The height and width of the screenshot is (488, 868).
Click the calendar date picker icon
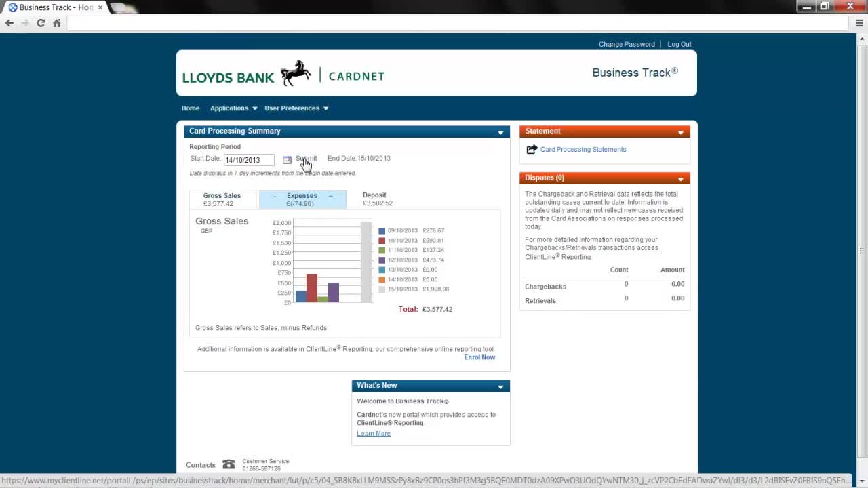(287, 160)
